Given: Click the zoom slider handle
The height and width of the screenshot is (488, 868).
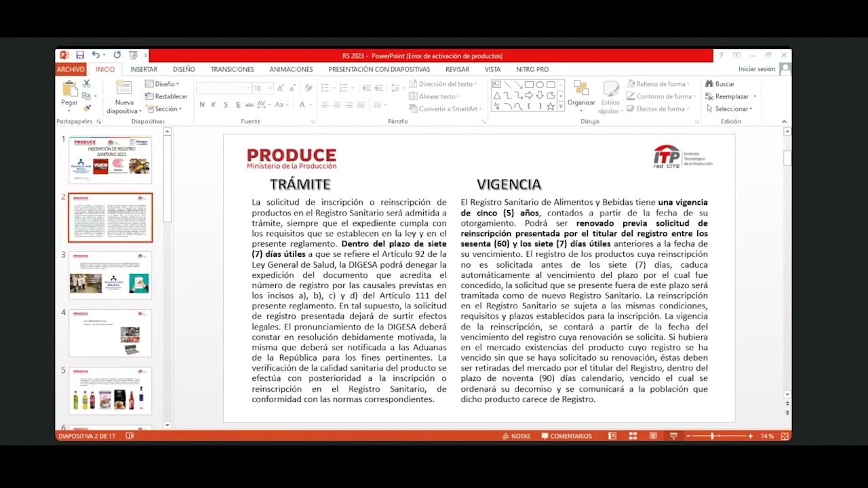Looking at the screenshot, I should pyautogui.click(x=712, y=436).
